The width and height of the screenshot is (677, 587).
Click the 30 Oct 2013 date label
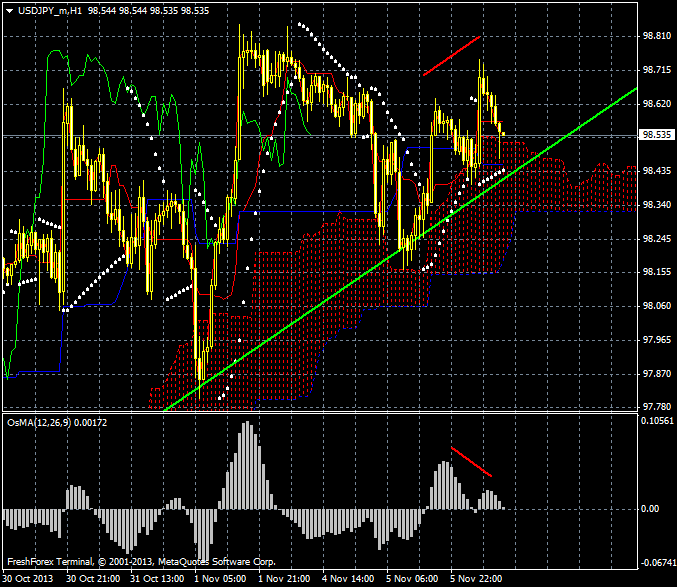tap(28, 579)
